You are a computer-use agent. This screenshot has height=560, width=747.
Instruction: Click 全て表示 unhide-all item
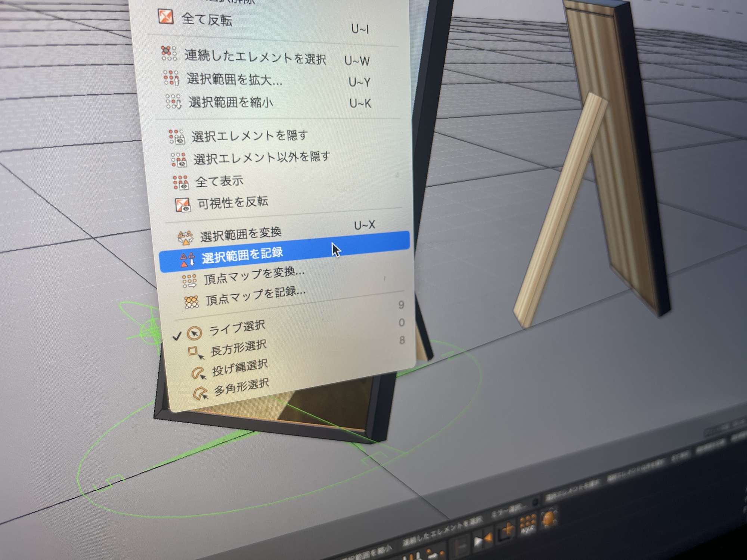[219, 182]
